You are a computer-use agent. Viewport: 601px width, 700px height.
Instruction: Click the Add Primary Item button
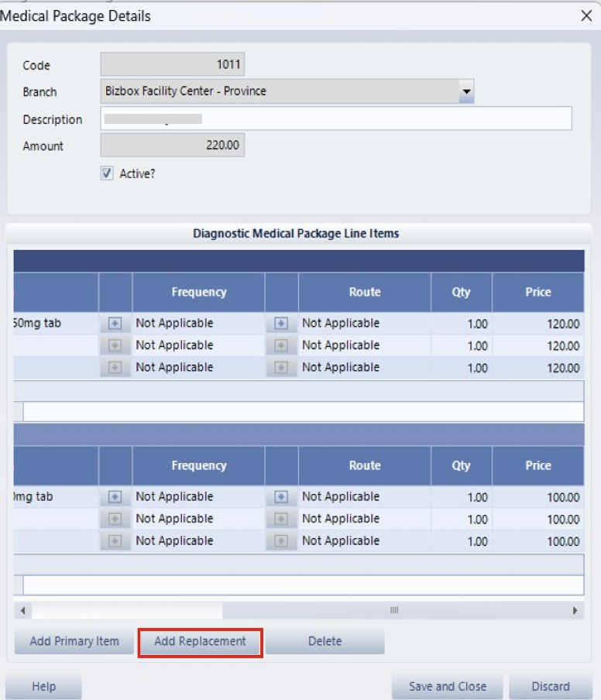point(74,641)
